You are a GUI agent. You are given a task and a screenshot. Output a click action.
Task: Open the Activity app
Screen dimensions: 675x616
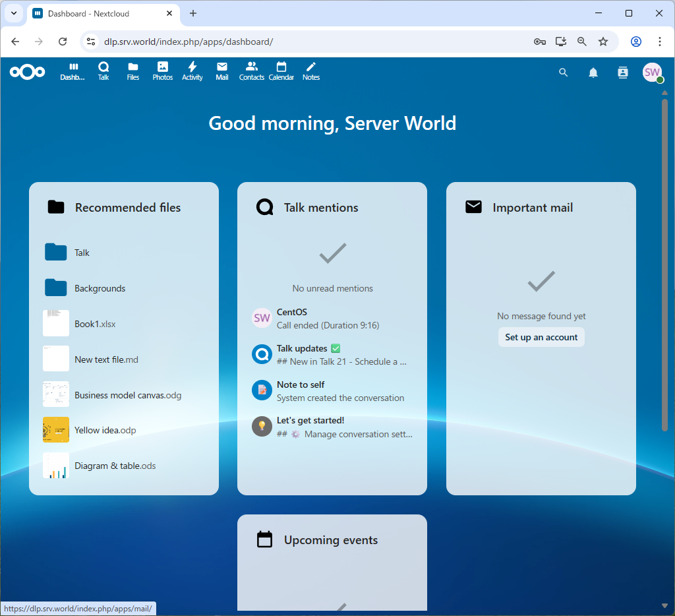tap(192, 71)
